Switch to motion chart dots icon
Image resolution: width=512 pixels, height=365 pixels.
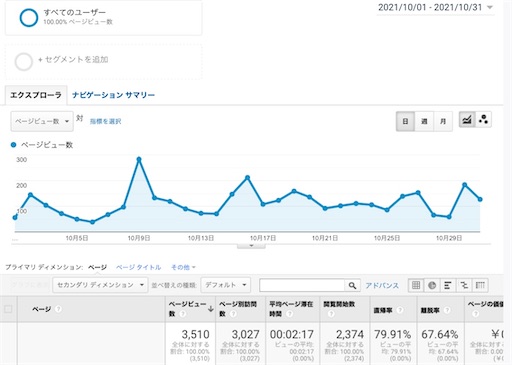(483, 119)
